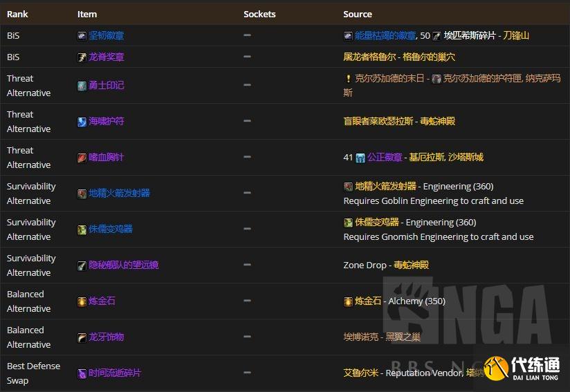Open the 海啸护符 item link
This screenshot has width=570, height=392.
pyautogui.click(x=106, y=121)
